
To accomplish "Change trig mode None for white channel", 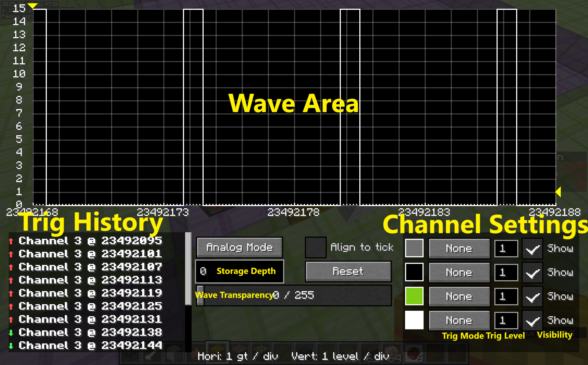I will (x=459, y=320).
